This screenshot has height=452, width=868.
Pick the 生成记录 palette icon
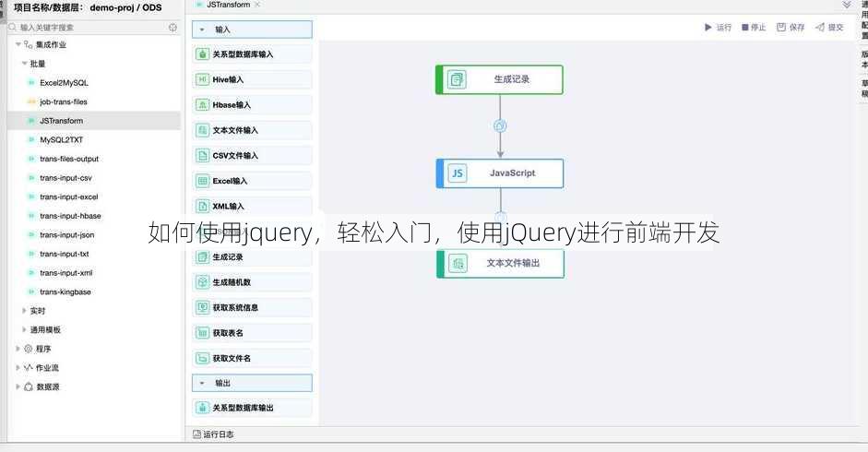(203, 257)
